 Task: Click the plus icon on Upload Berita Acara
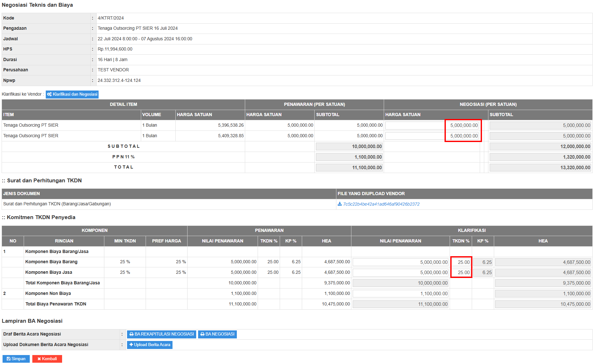pyautogui.click(x=131, y=345)
